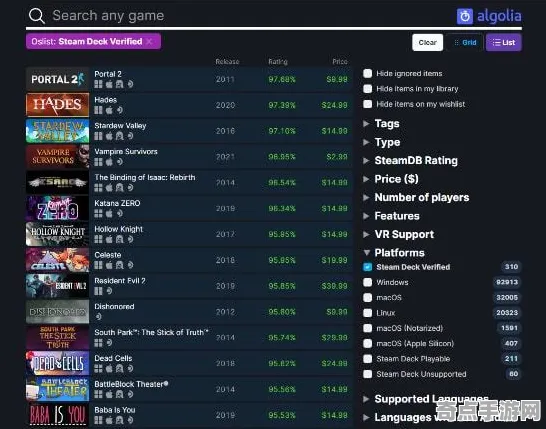
Task: Expand the Features filter section
Action: tap(391, 216)
